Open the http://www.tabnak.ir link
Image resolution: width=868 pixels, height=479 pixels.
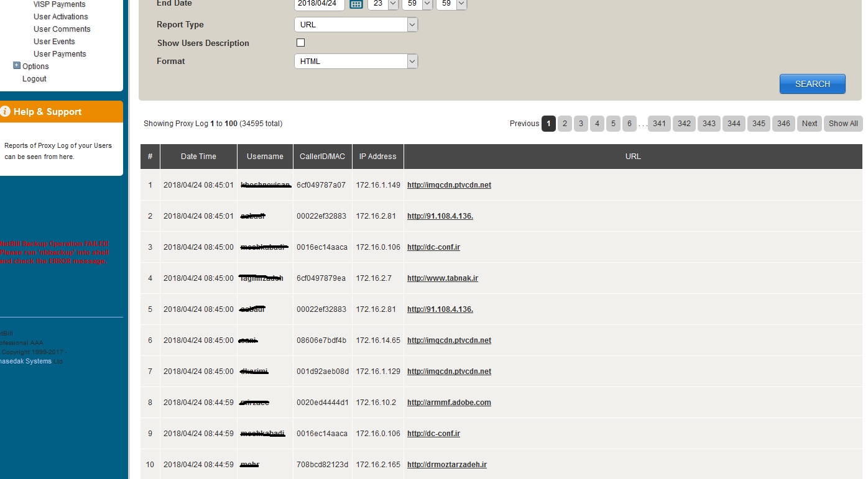pyautogui.click(x=443, y=278)
